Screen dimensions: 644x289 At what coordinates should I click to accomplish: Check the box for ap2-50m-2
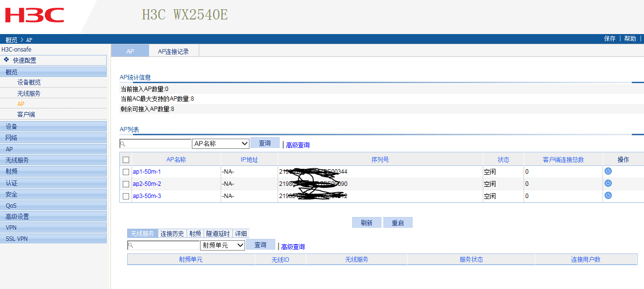126,184
